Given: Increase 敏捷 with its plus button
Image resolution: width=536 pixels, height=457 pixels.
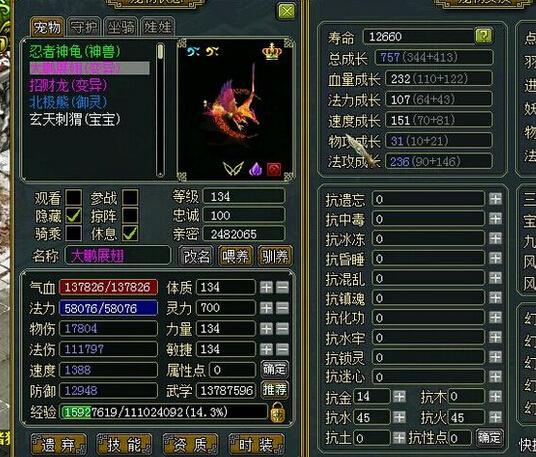Looking at the screenshot, I should (266, 349).
